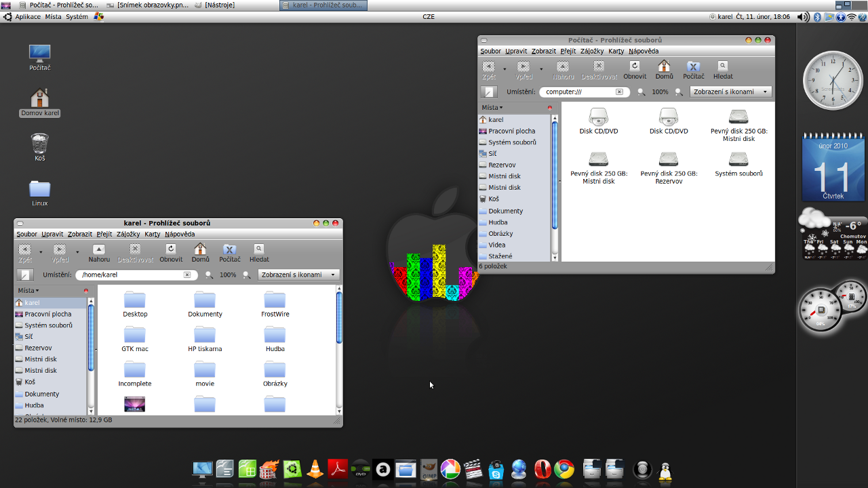The image size is (868, 488).
Task: Select Dokumenty in Počítač window sidebar
Action: point(505,211)
